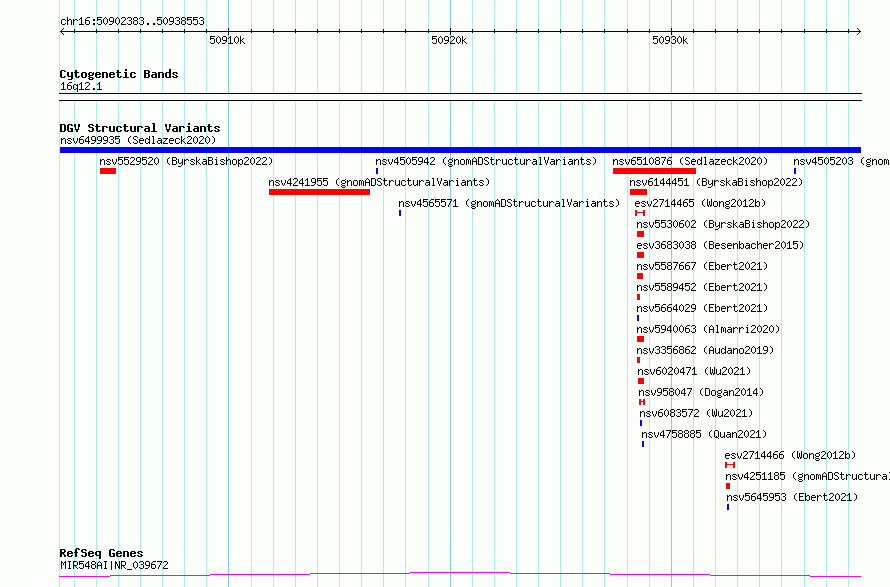Open the nsv5587667 (Ebert2021) label
Viewport: 890px width, 587px height.
tap(702, 266)
